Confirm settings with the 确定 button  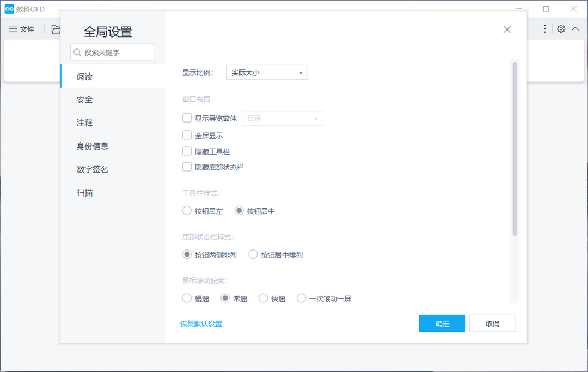[x=442, y=323]
